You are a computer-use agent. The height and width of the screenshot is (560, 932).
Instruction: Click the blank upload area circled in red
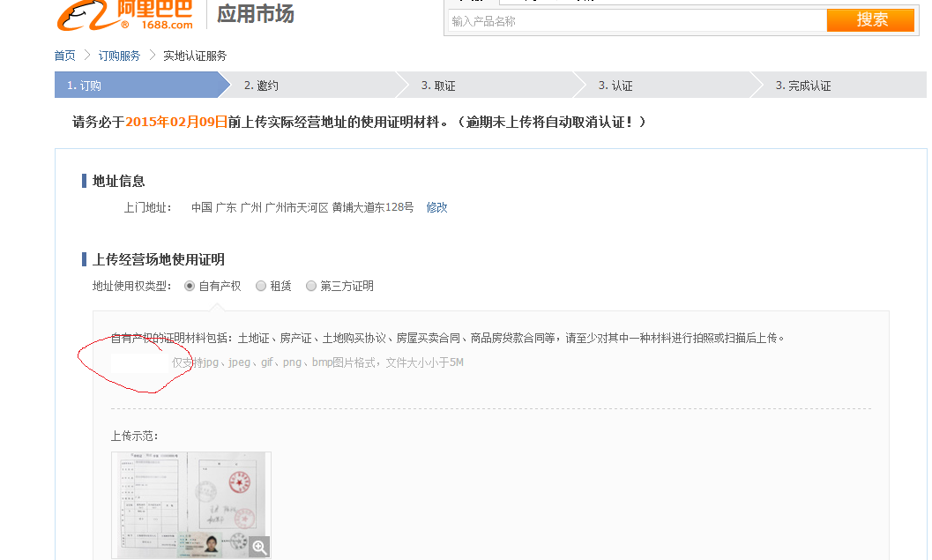click(x=138, y=362)
